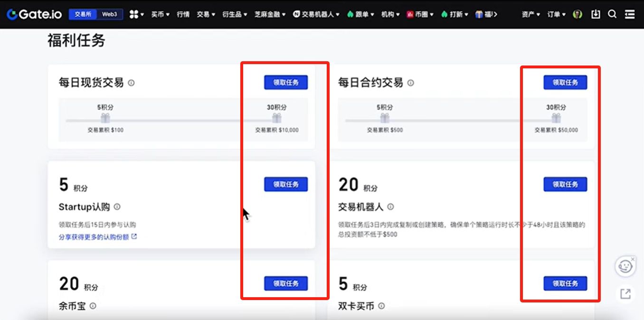The width and height of the screenshot is (644, 320).
Task: Click the share icon at bottom right
Action: pyautogui.click(x=625, y=294)
